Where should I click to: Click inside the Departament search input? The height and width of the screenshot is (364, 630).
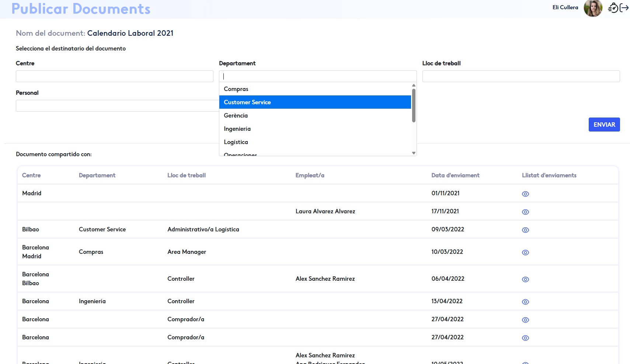point(317,76)
